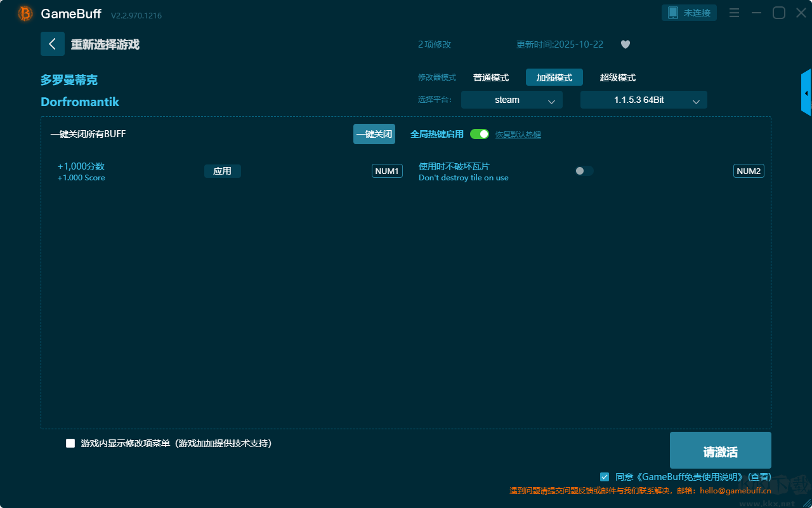This screenshot has height=508, width=812.
Task: Click the GameBuff logo icon
Action: tap(25, 13)
